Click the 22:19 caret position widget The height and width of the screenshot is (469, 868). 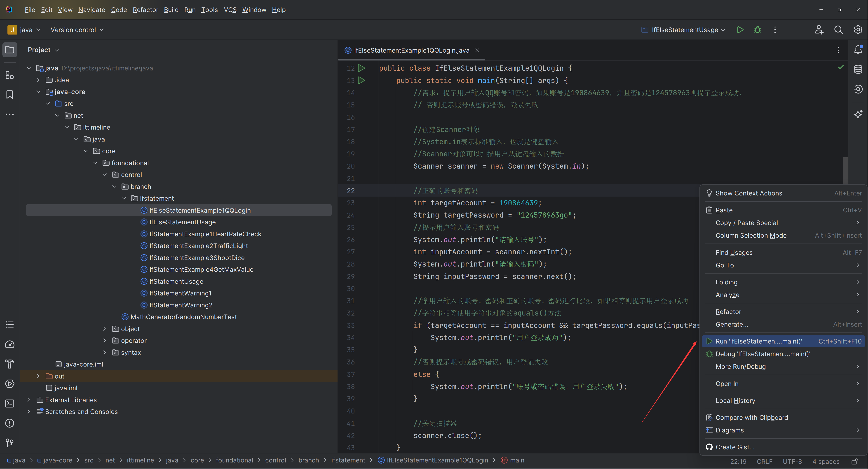point(738,461)
